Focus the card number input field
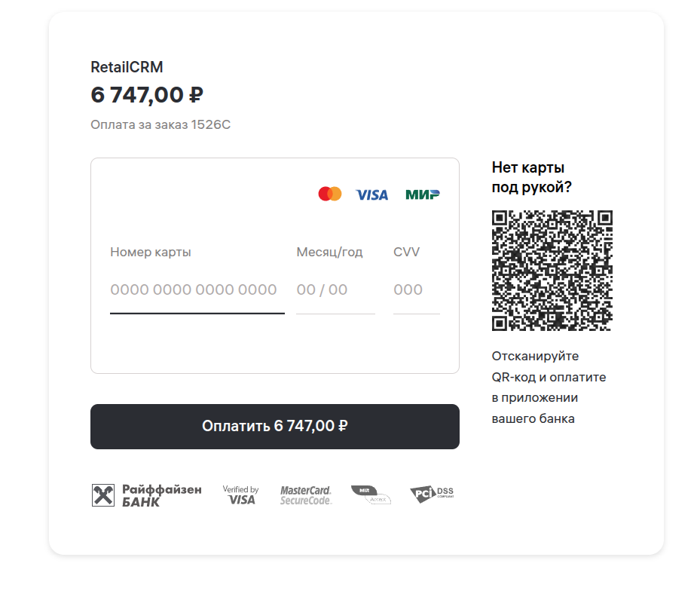This screenshot has width=700, height=591. click(x=197, y=290)
